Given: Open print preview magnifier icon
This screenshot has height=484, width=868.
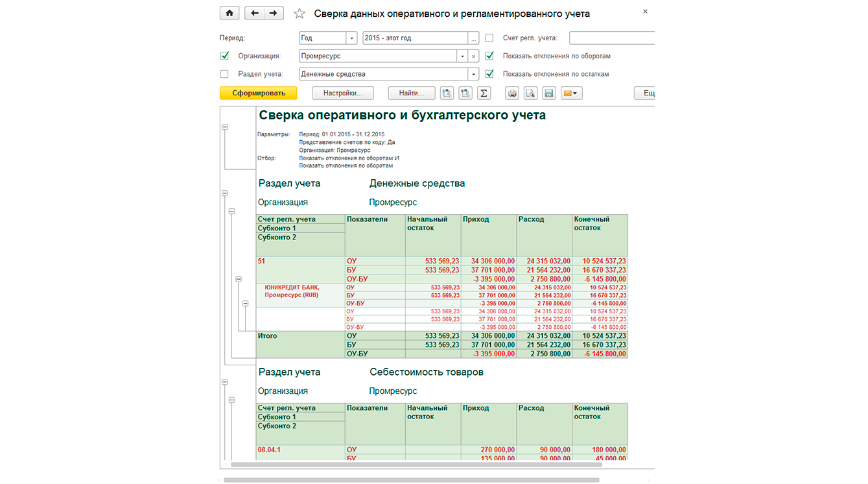Looking at the screenshot, I should pos(530,93).
